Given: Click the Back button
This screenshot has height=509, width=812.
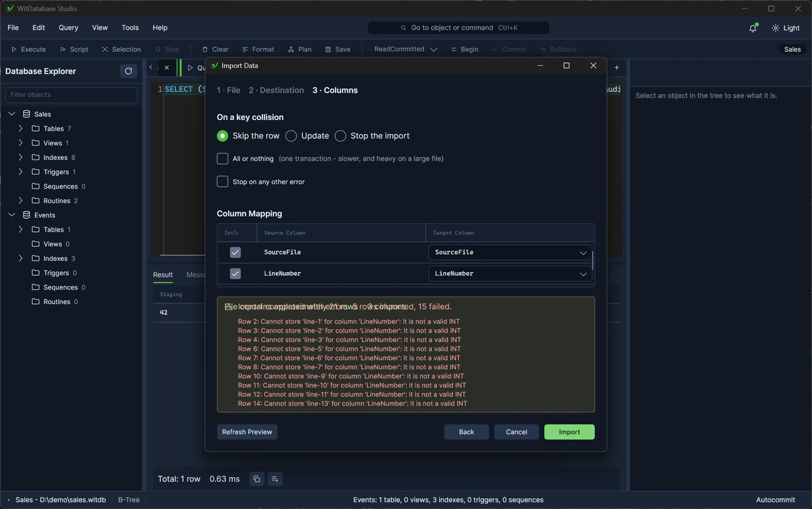Looking at the screenshot, I should [x=466, y=432].
